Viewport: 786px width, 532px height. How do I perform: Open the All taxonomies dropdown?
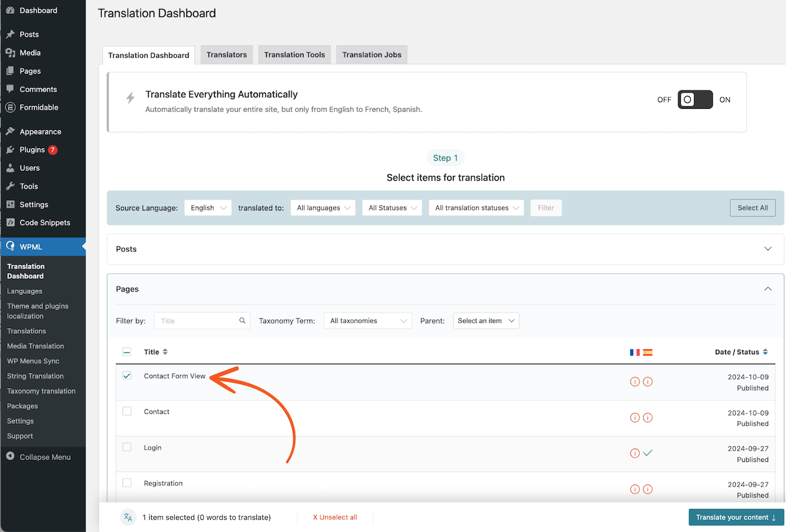(x=368, y=320)
